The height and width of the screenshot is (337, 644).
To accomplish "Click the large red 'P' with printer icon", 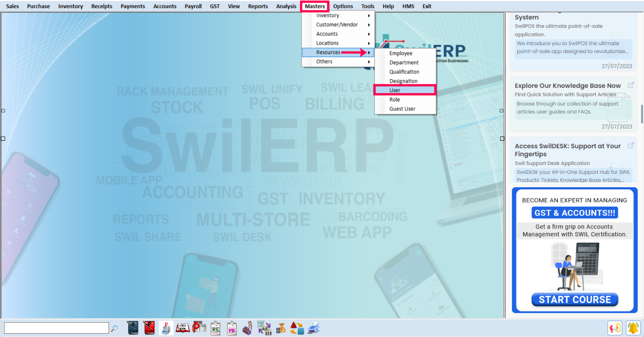I will click(199, 327).
